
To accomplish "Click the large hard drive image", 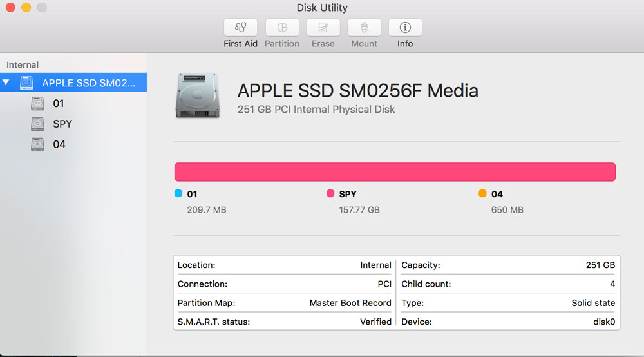I will click(198, 96).
